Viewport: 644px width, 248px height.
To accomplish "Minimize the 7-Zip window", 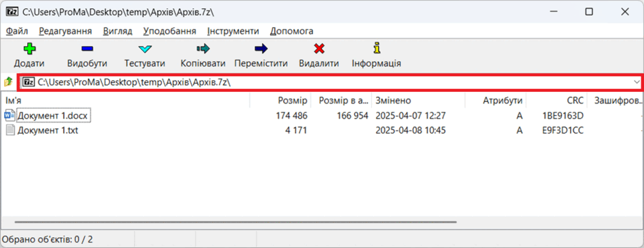I will [553, 12].
